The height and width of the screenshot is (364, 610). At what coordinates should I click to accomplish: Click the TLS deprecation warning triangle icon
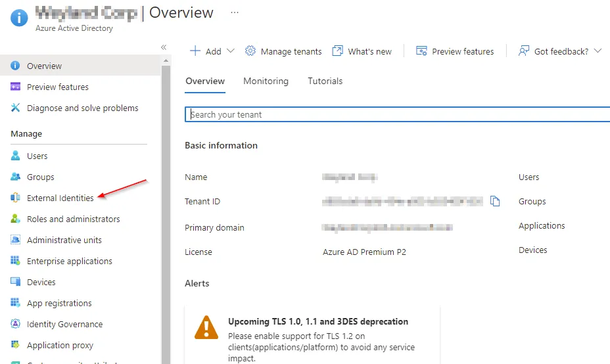point(206,327)
